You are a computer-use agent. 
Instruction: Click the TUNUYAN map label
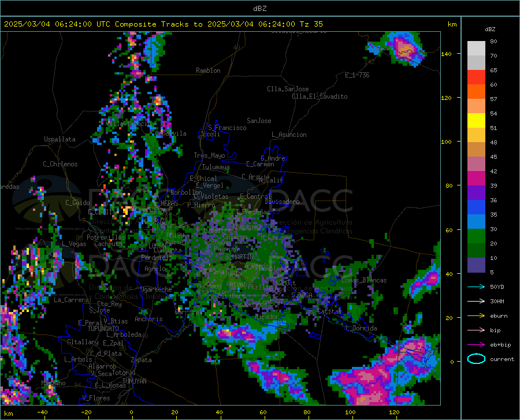click(134, 381)
